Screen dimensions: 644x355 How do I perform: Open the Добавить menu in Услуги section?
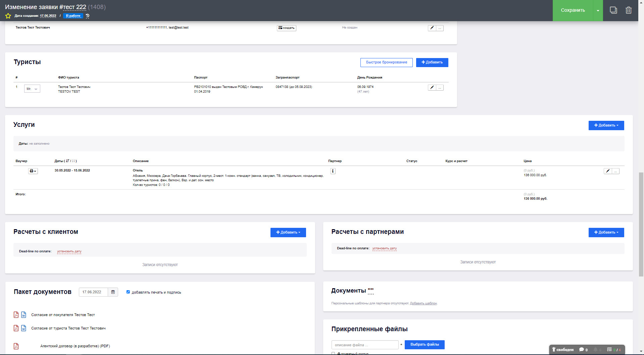click(606, 125)
